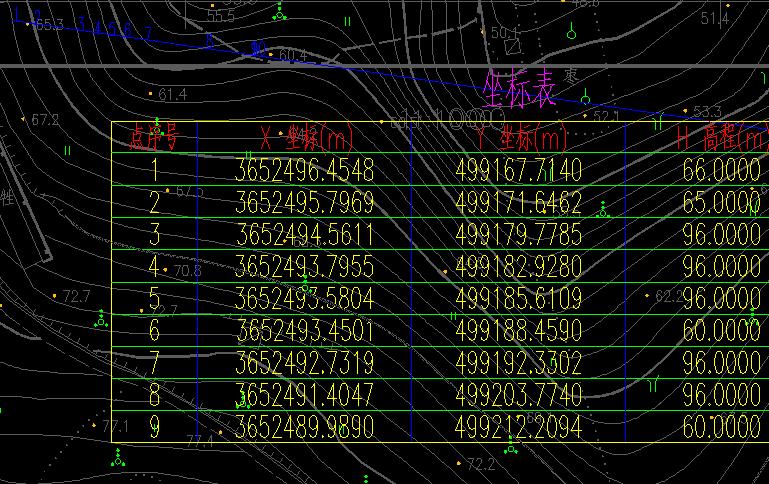Click Y value 499171.6462
The image size is (769, 484).
(519, 202)
